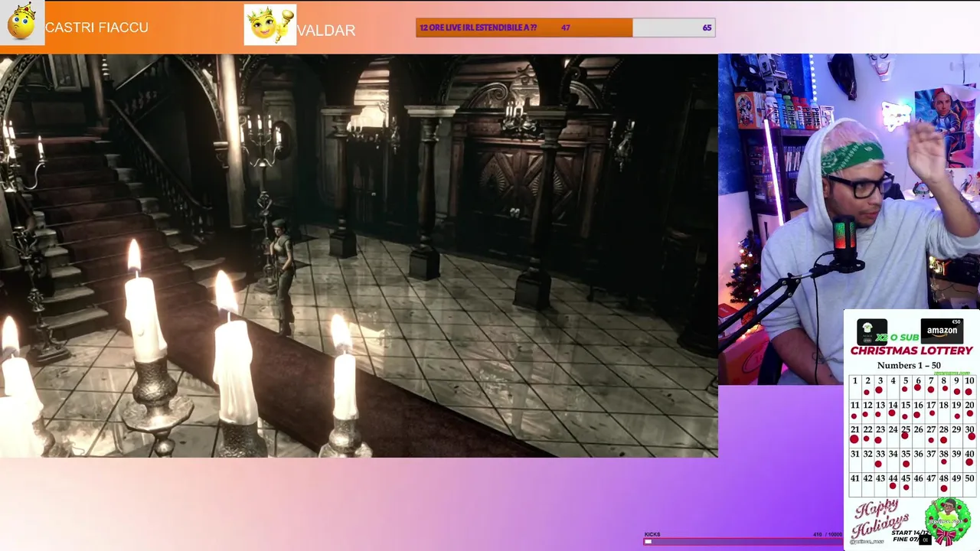Click the streamer webcam feed
The height and width of the screenshot is (551, 980).
click(849, 218)
